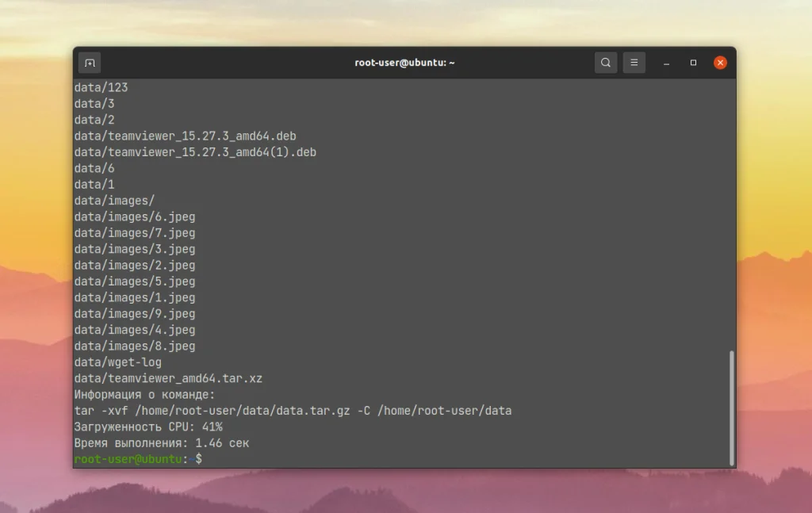This screenshot has width=812, height=513.
Task: Open a new terminal tab
Action: [x=89, y=62]
